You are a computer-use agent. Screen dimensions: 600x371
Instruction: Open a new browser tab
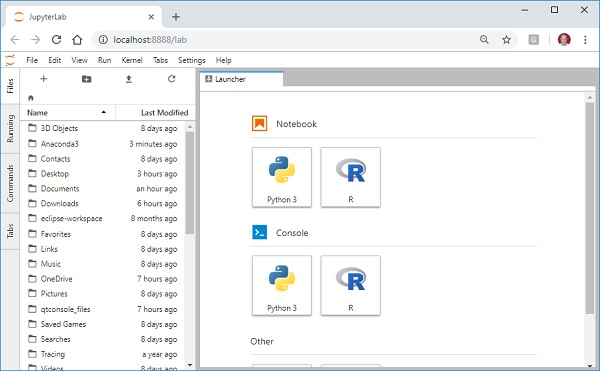pyautogui.click(x=176, y=17)
